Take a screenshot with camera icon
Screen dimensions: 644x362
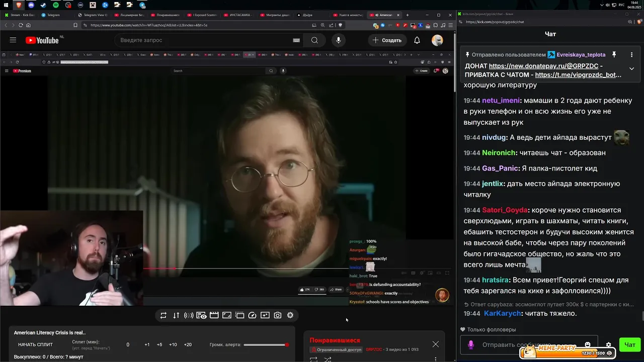pos(278,315)
